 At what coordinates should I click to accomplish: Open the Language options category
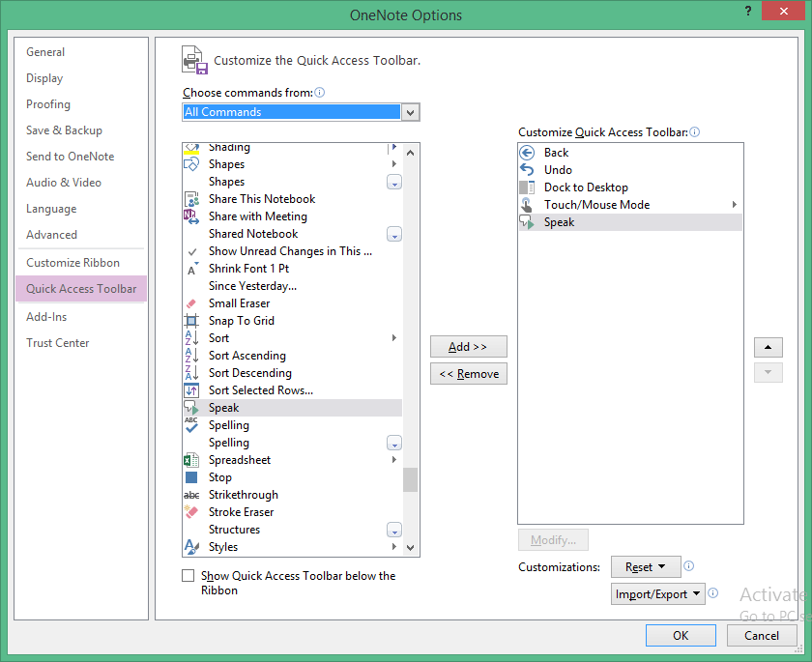[x=51, y=209]
